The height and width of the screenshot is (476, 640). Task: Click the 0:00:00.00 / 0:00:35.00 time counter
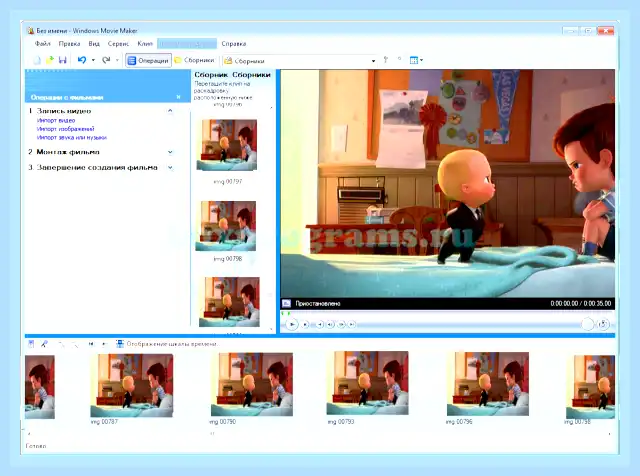click(580, 303)
